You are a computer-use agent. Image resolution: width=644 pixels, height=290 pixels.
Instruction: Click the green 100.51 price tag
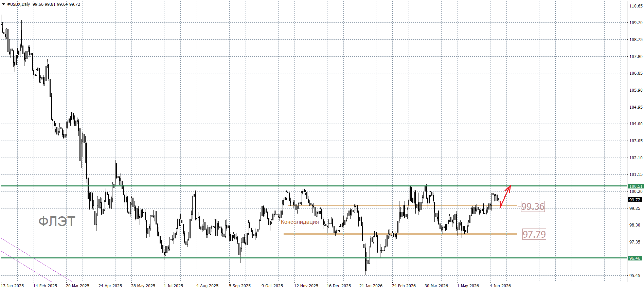click(636, 186)
